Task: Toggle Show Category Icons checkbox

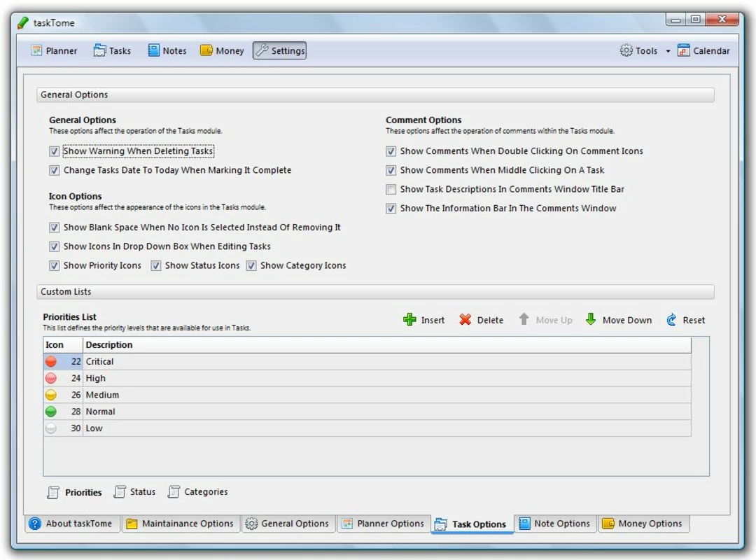Action: pyautogui.click(x=251, y=266)
